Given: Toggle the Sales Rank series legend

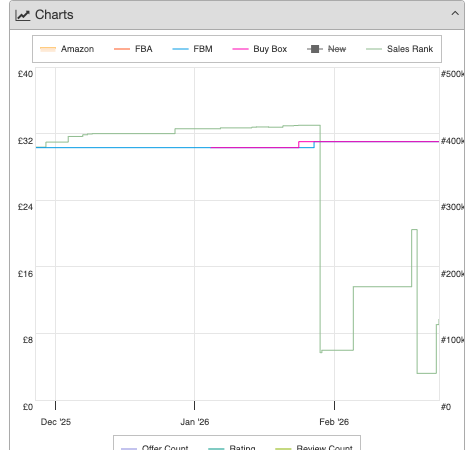Looking at the screenshot, I should (400, 49).
